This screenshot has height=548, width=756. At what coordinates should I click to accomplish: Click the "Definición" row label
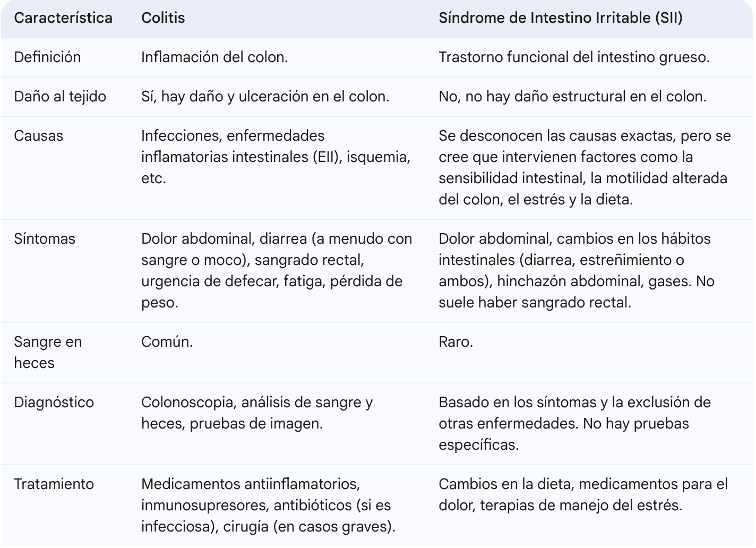(47, 57)
